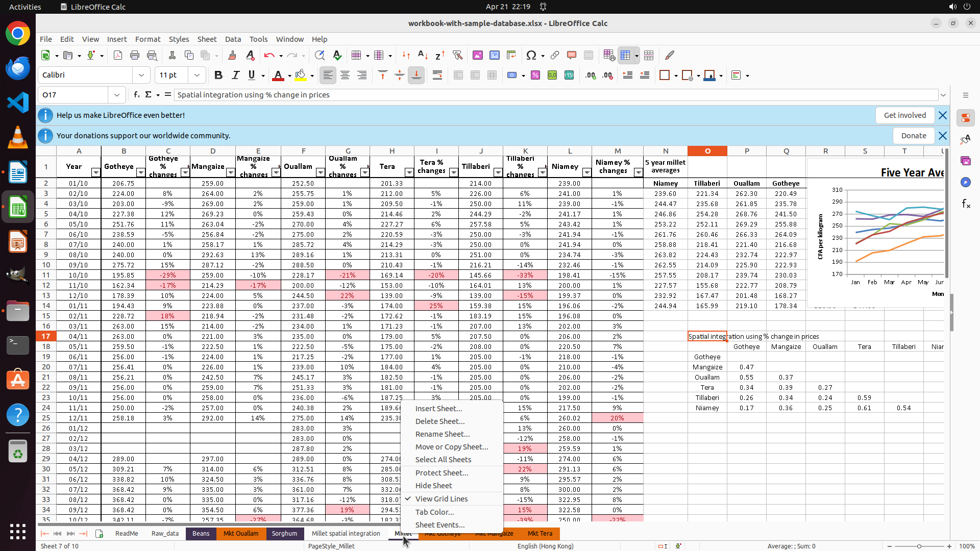
Task: Select the Clone Formatting paintbrush icon
Action: tap(232, 55)
